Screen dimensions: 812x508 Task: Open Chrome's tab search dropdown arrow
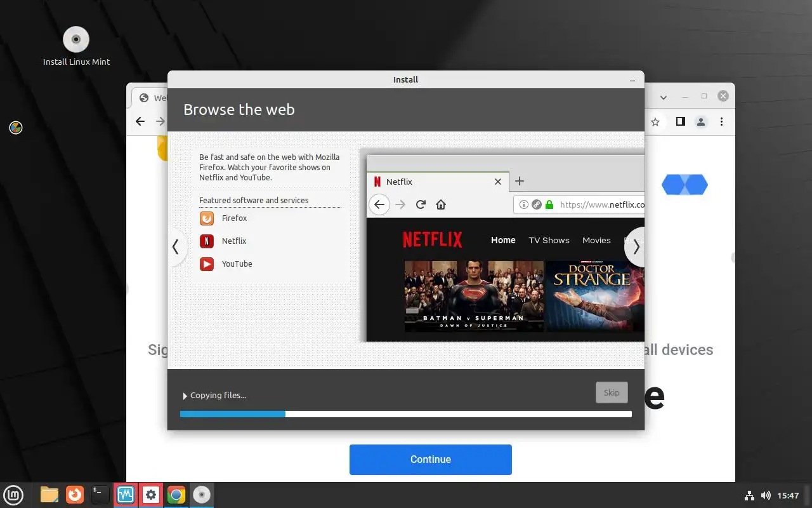point(664,97)
